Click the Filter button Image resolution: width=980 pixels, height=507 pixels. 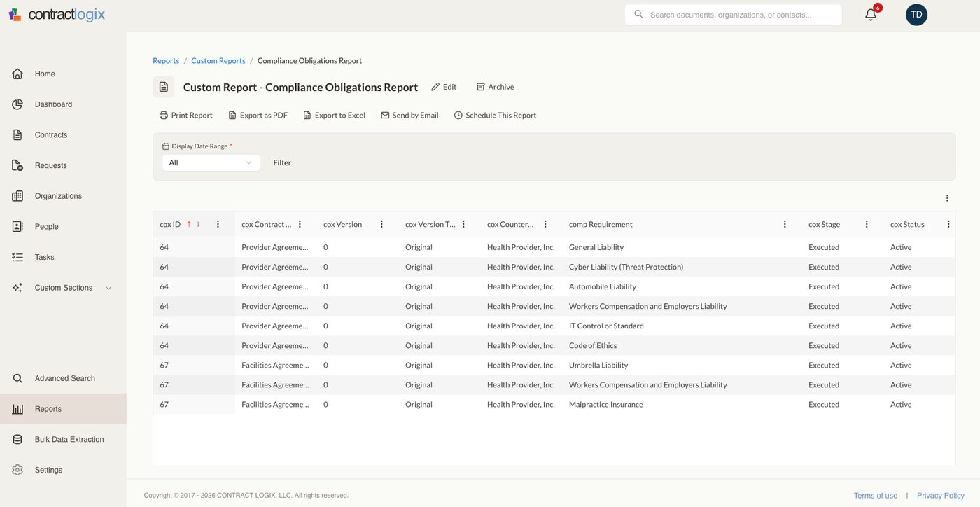pyautogui.click(x=282, y=162)
